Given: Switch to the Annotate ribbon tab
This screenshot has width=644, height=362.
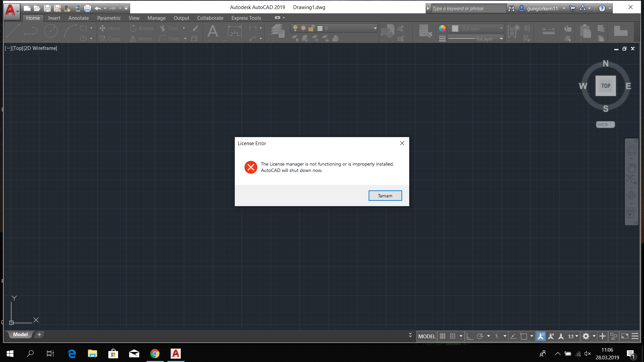Looking at the screenshot, I should pyautogui.click(x=78, y=18).
